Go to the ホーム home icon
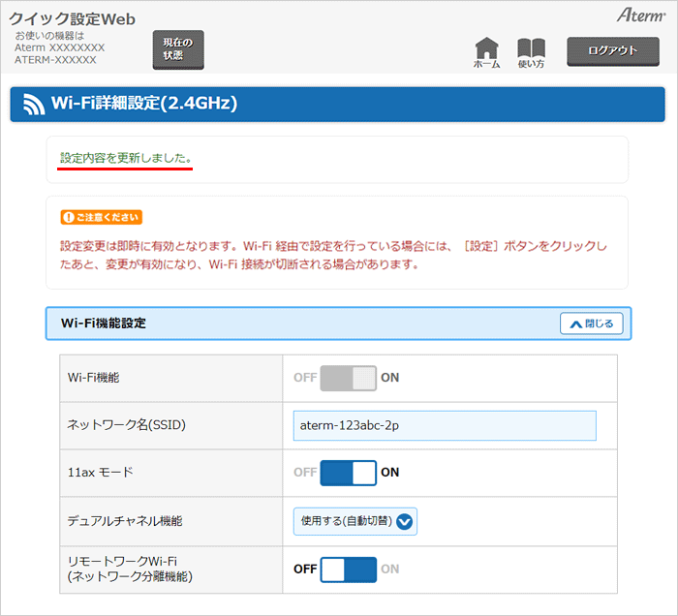Image resolution: width=678 pixels, height=616 pixels. click(487, 52)
